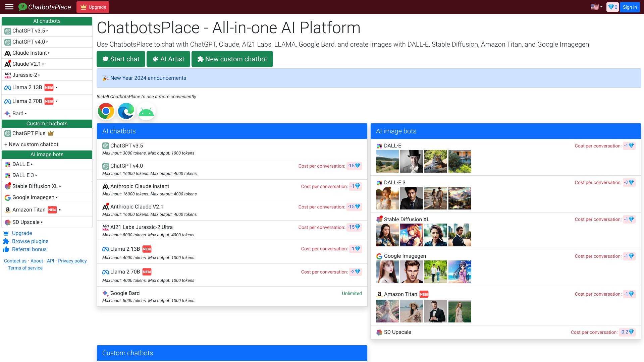Image resolution: width=644 pixels, height=362 pixels.
Task: Click the Start chat button
Action: click(x=121, y=59)
